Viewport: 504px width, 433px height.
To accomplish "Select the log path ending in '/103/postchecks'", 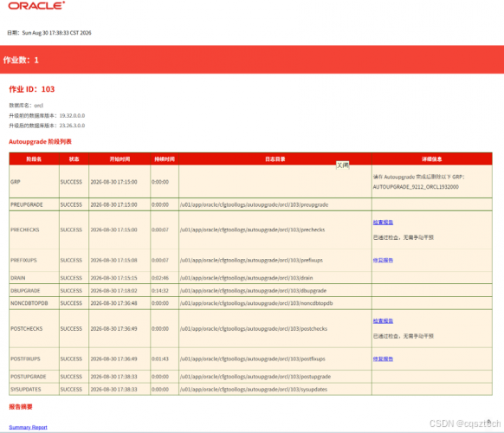I will tap(254, 328).
